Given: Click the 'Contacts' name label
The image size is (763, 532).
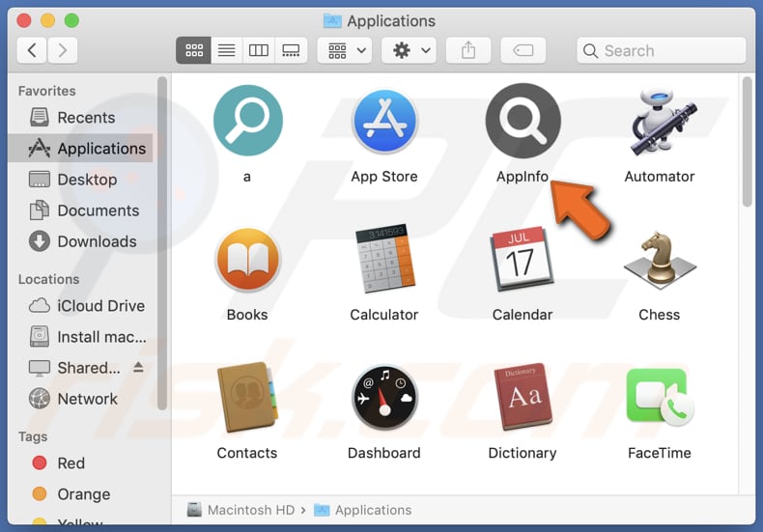Looking at the screenshot, I should (x=247, y=453).
